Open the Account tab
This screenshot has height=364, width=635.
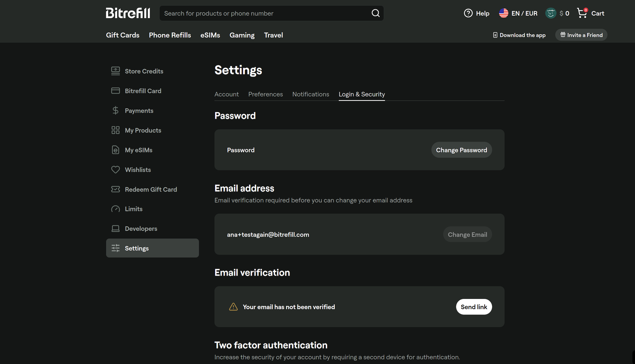click(227, 94)
